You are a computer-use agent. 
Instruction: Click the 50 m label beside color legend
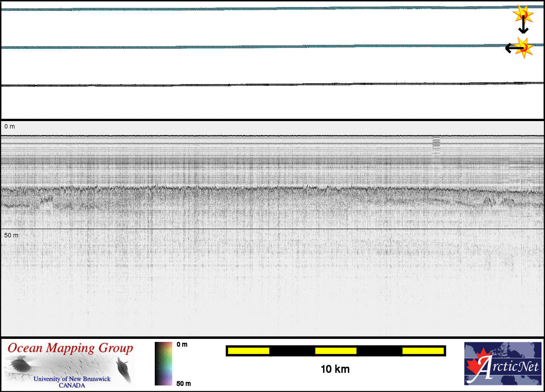coord(184,383)
